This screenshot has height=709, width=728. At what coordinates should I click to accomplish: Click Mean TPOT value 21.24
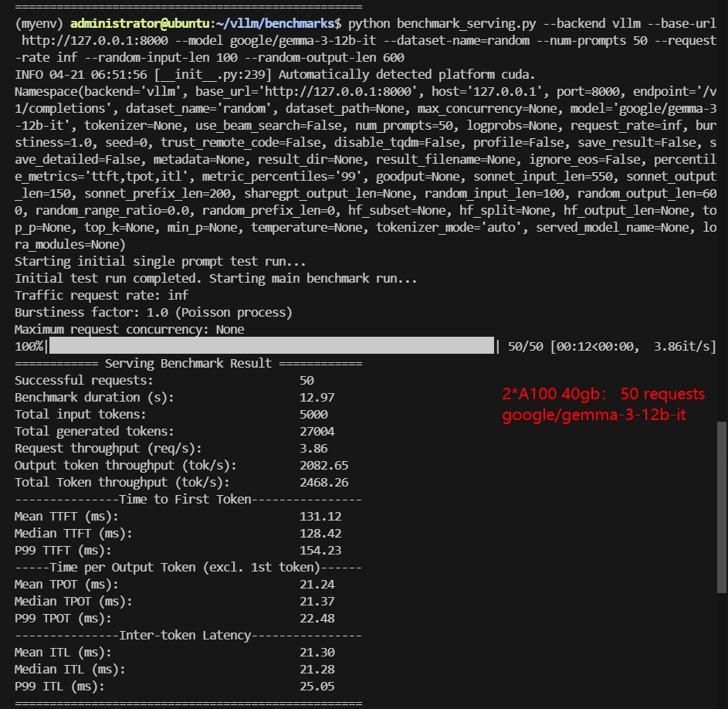317,585
